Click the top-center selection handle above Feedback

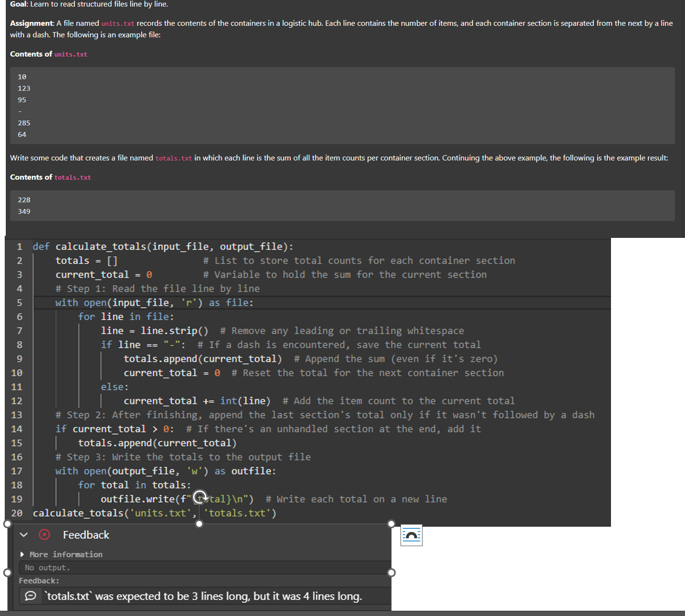(x=199, y=523)
